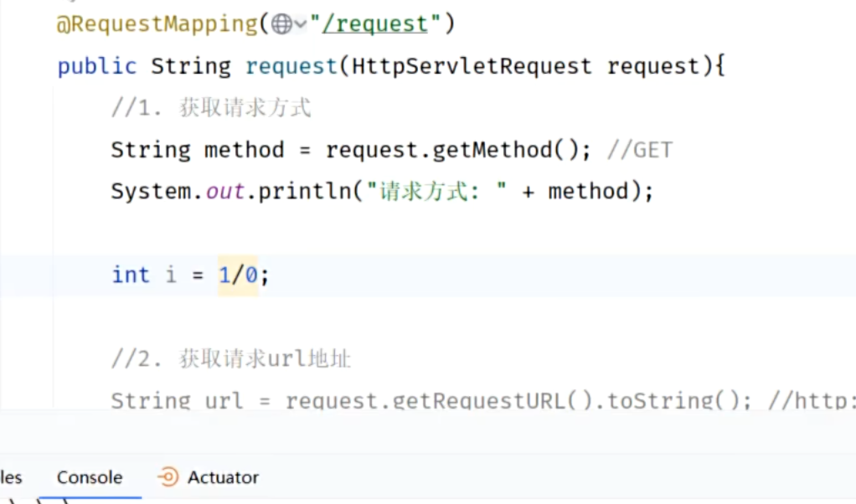Click the comment "//2. 获取请求url地址"
The width and height of the screenshot is (856, 504).
(231, 359)
